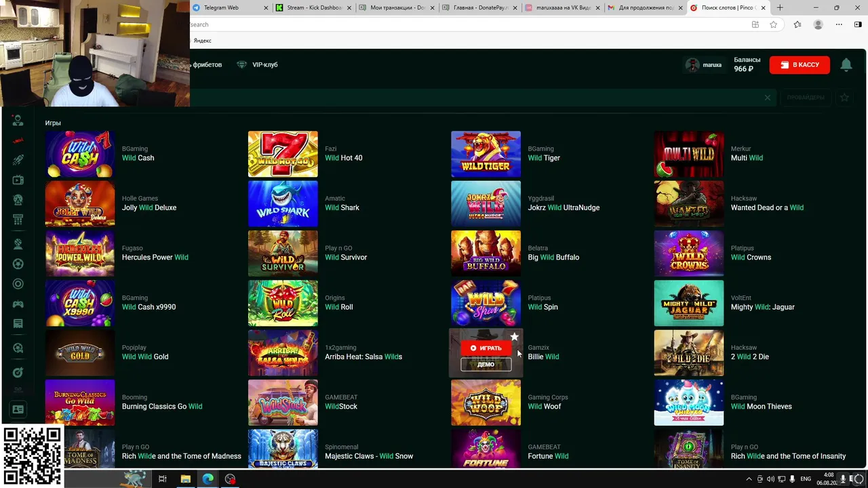Click ИГРАТЬ on Billie Wild
This screenshot has height=488, width=868.
(486, 348)
